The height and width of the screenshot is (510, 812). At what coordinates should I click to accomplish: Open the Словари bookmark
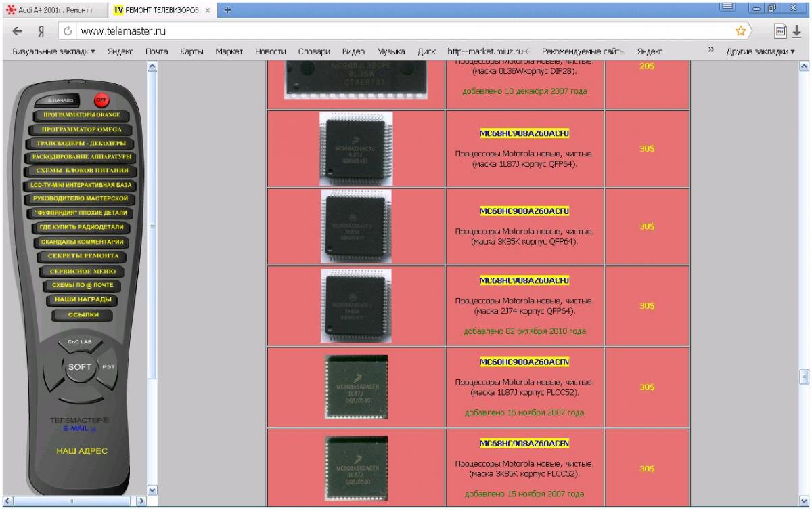[x=314, y=51]
